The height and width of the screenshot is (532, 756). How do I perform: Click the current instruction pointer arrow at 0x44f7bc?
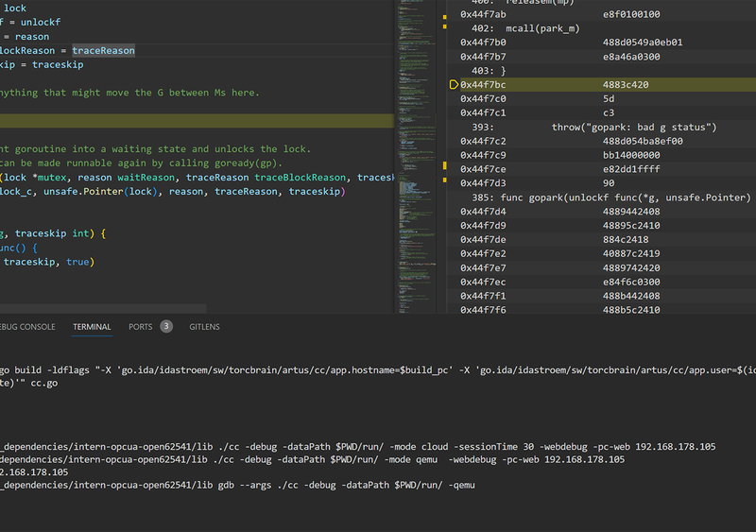click(454, 84)
